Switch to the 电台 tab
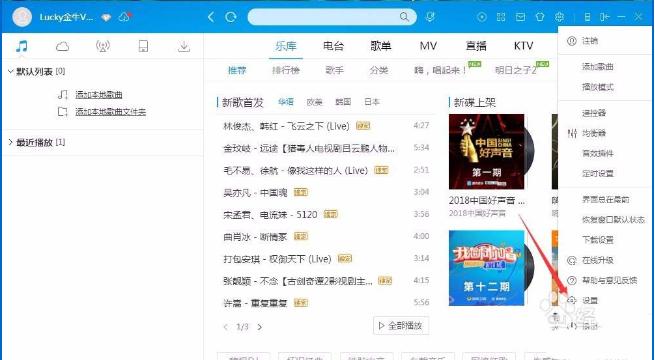The height and width of the screenshot is (360, 655). coord(333,46)
